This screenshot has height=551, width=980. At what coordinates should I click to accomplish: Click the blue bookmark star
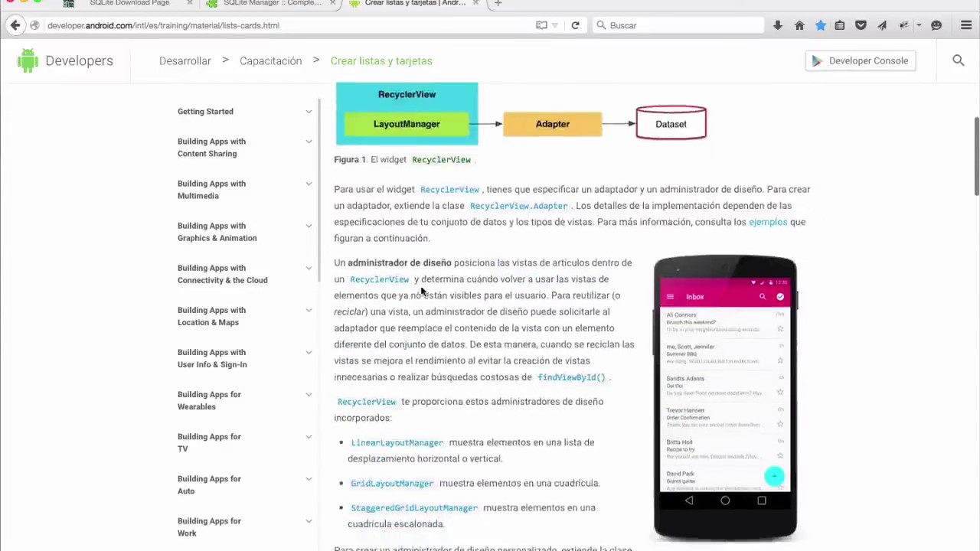pos(820,25)
